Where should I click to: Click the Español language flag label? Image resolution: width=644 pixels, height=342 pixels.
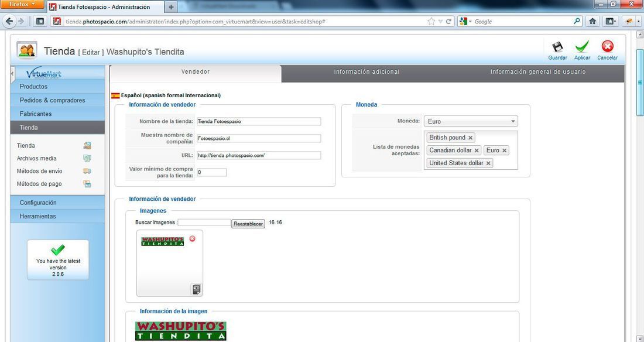(166, 95)
